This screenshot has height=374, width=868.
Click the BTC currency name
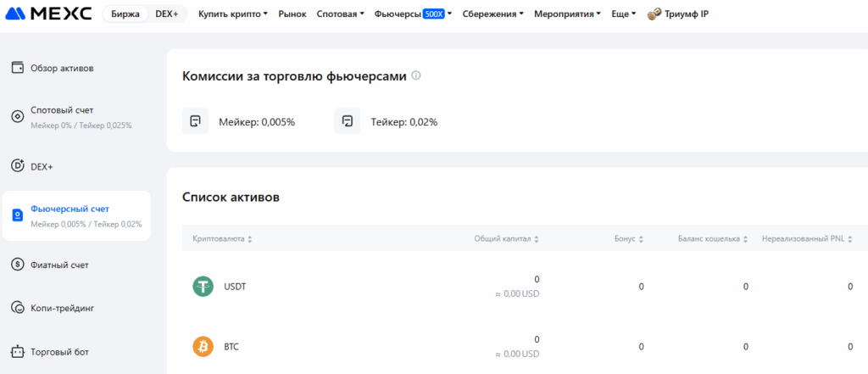(x=231, y=347)
